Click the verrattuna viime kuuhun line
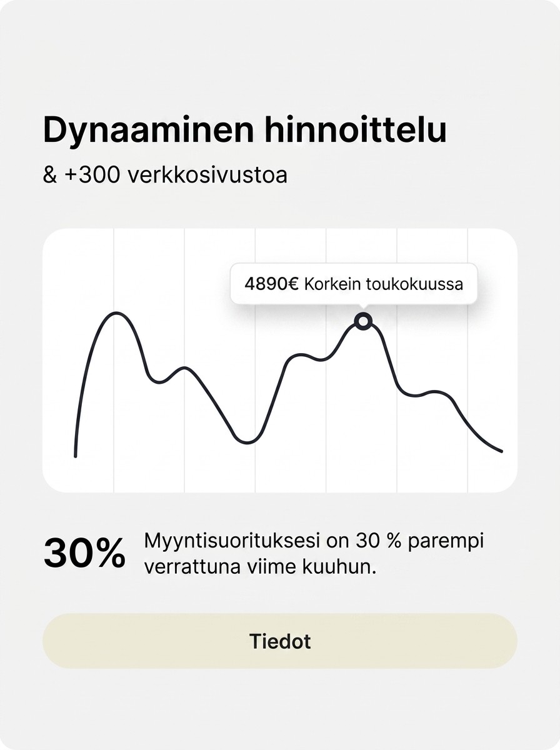The image size is (560, 750). [x=260, y=568]
